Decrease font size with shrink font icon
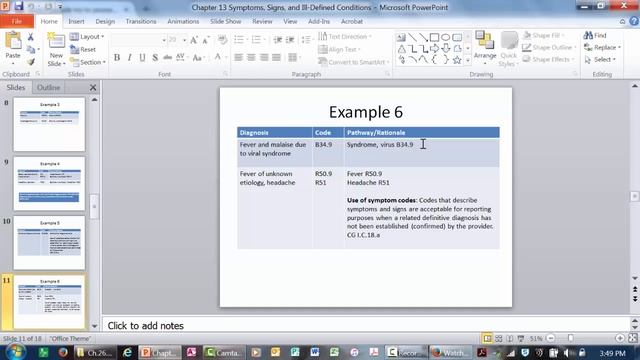The width and height of the screenshot is (640, 360). pyautogui.click(x=206, y=40)
